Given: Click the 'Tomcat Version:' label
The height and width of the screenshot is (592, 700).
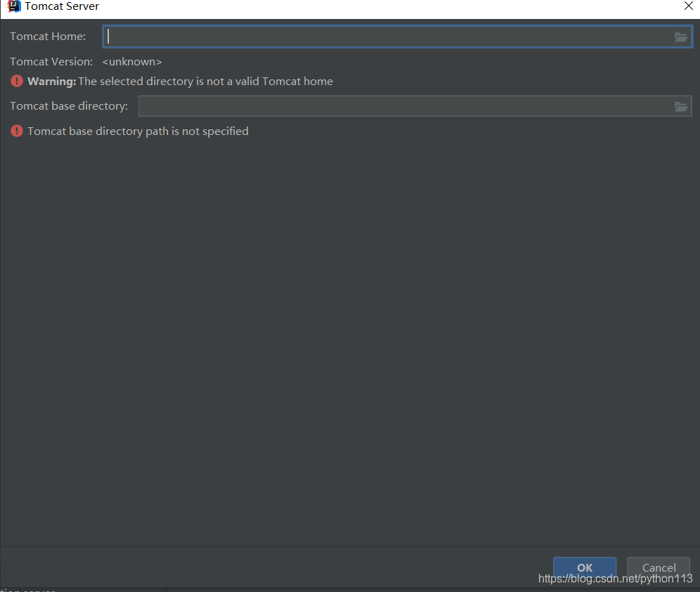Looking at the screenshot, I should tap(51, 62).
